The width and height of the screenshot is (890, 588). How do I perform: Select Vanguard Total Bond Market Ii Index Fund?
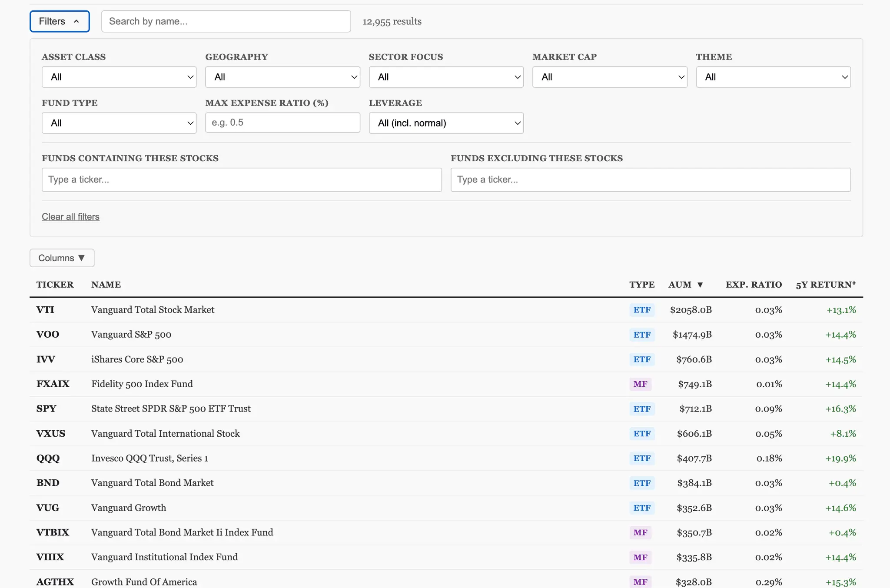click(x=182, y=533)
